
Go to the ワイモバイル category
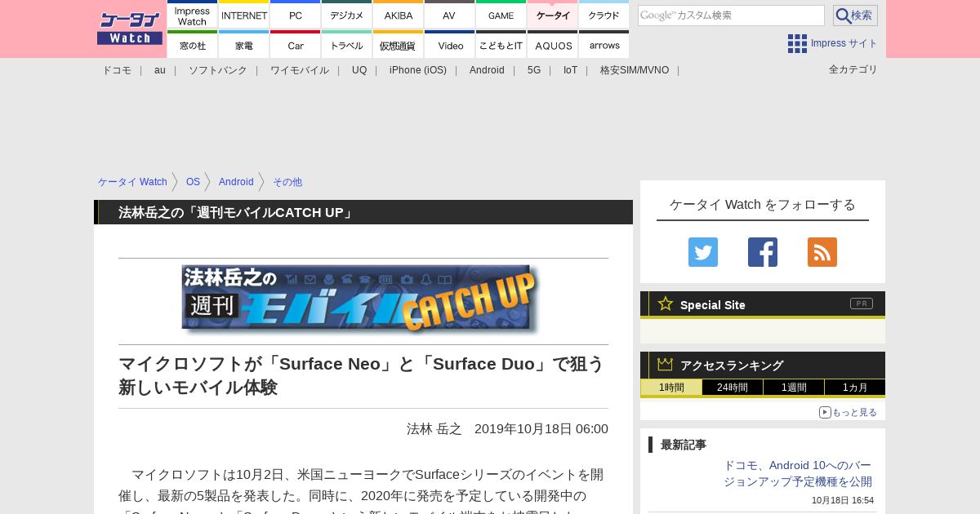(x=300, y=70)
